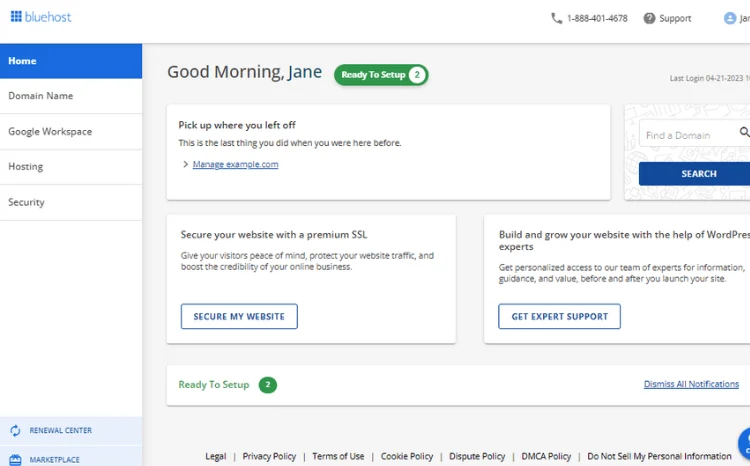750x466 pixels.
Task: Open the chat bubble icon at bottom right
Action: [x=745, y=444]
